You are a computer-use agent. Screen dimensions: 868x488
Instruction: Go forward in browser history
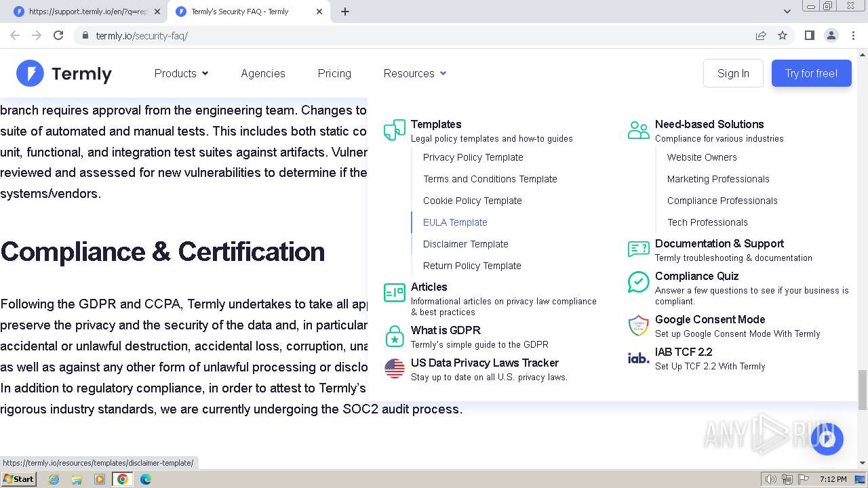click(x=37, y=35)
